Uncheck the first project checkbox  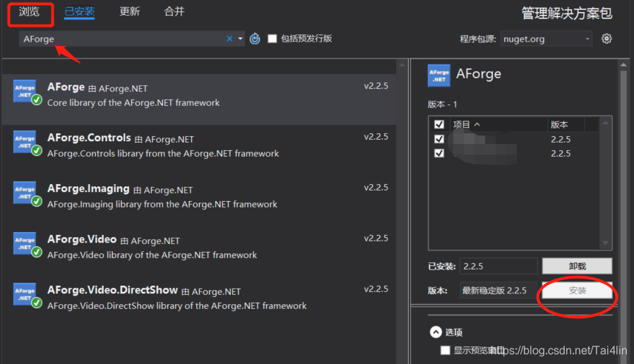pos(439,139)
